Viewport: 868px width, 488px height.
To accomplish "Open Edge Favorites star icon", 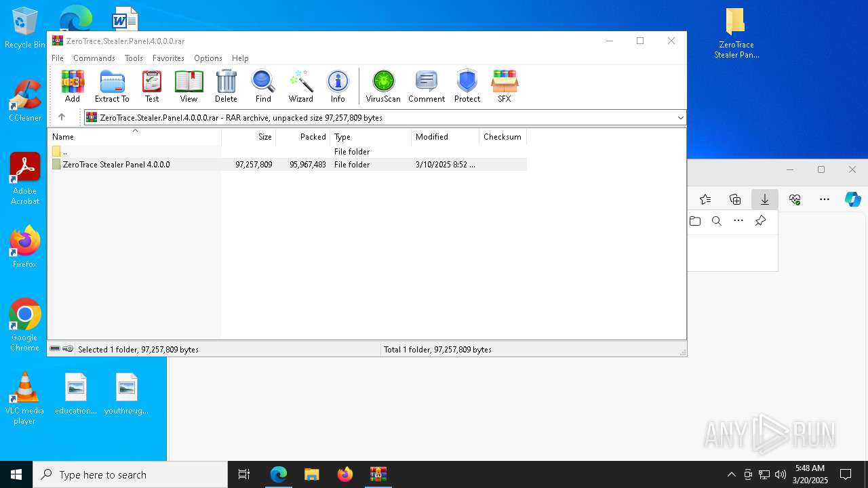I will (x=705, y=199).
